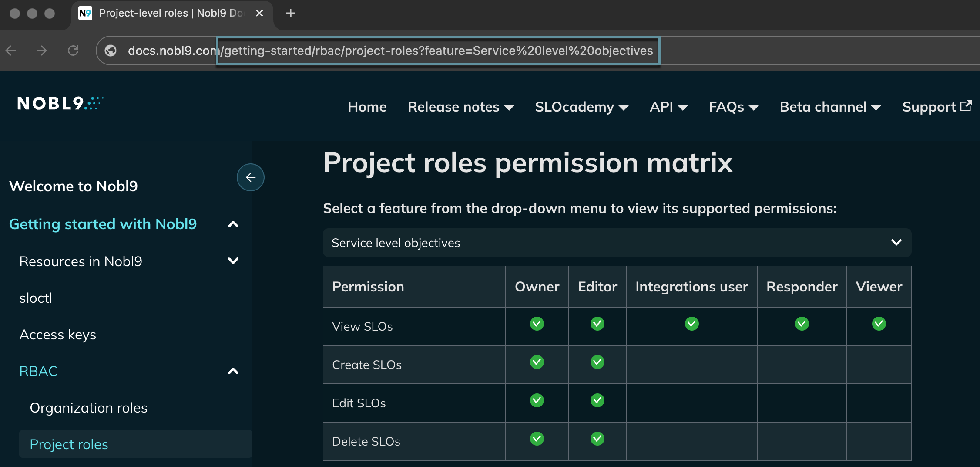Open Resources in Nobl9 sidebar item
Screen dimensions: 980x467
click(81, 261)
